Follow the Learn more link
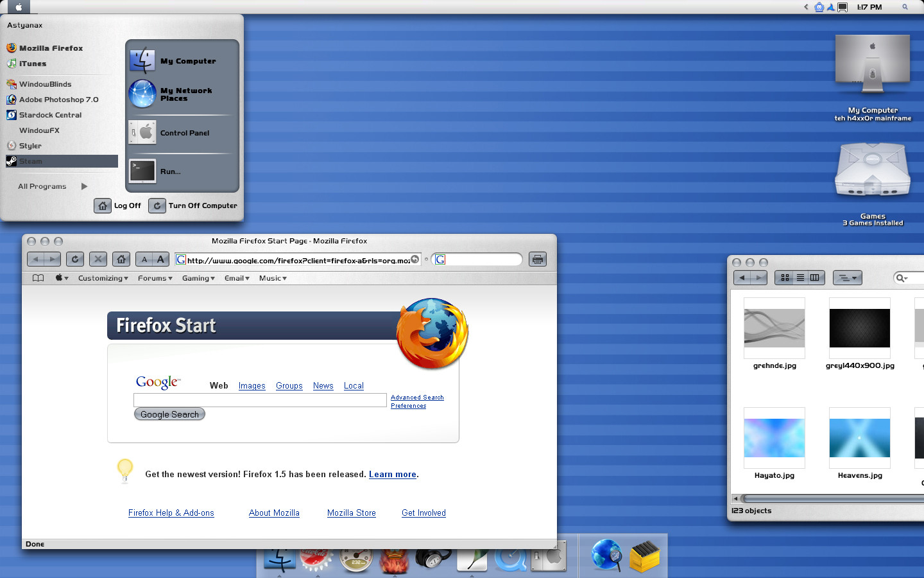Image resolution: width=924 pixels, height=578 pixels. click(393, 475)
